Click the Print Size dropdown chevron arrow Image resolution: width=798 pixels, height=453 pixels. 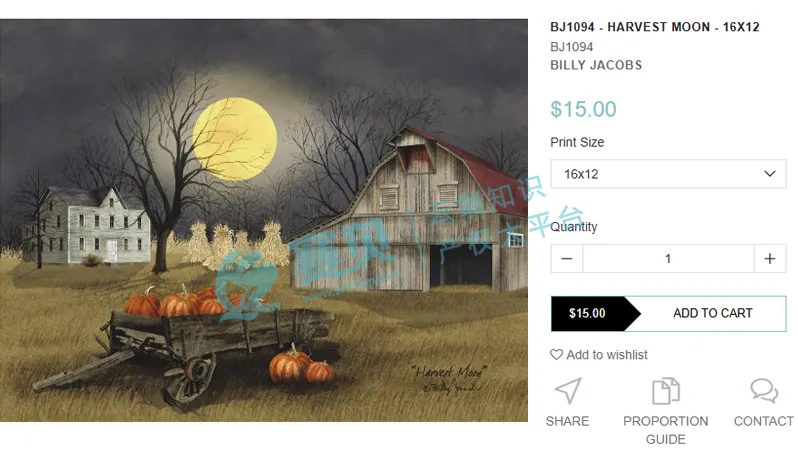pyautogui.click(x=769, y=174)
